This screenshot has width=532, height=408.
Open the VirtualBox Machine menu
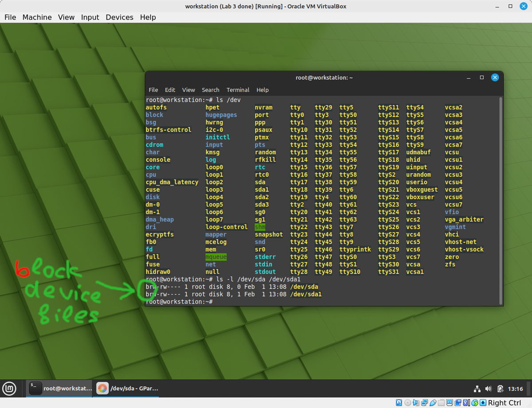coord(37,17)
